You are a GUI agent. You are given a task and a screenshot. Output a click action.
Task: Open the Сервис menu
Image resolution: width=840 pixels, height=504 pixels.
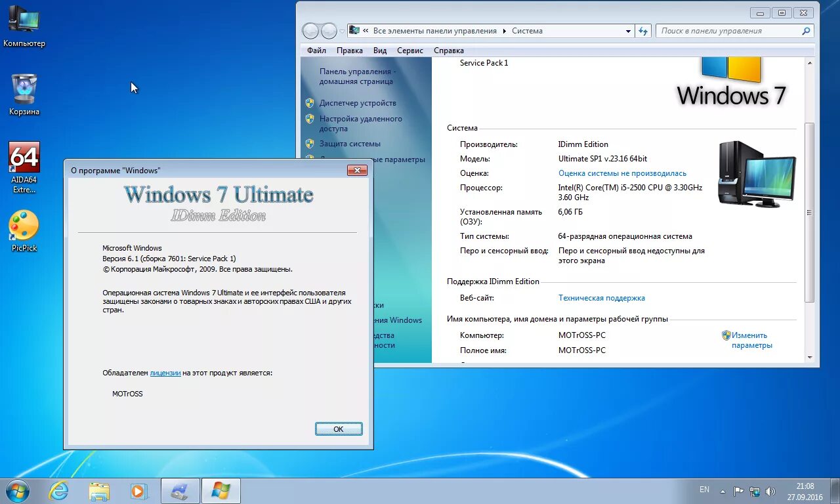[410, 51]
